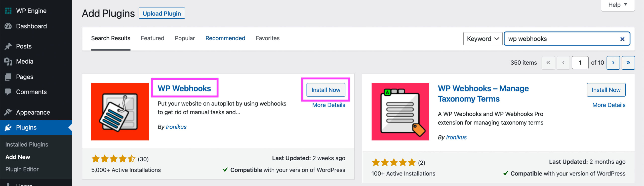The width and height of the screenshot is (644, 186).
Task: Click '100+ Active Installations' text
Action: [403, 174]
